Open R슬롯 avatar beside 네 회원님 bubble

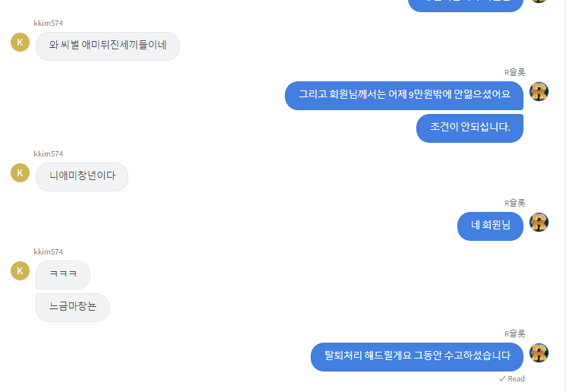coord(539,222)
